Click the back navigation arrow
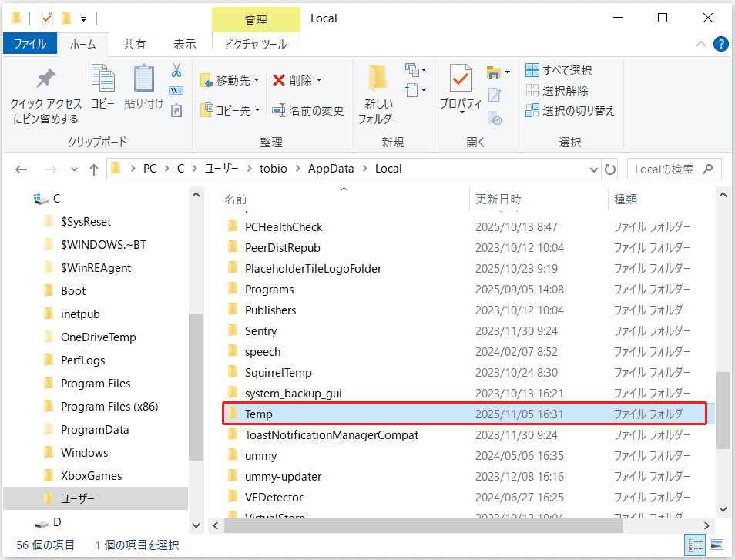735x560 pixels. click(x=21, y=168)
